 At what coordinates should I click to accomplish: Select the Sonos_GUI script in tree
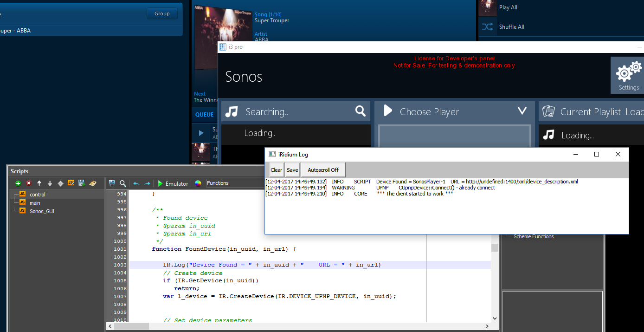42,211
